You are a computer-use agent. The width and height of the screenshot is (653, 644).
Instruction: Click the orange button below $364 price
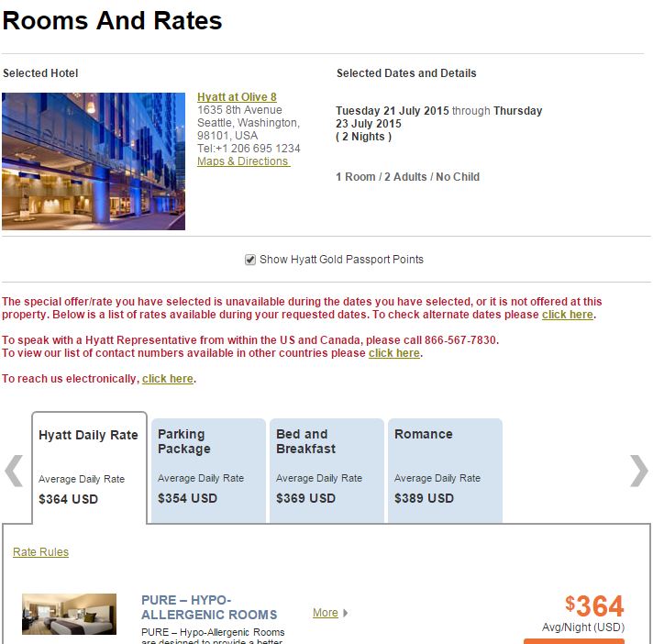point(574,641)
